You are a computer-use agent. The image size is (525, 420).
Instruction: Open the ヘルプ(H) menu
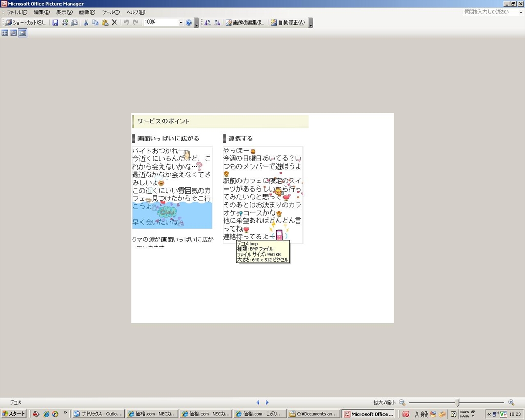tap(135, 12)
